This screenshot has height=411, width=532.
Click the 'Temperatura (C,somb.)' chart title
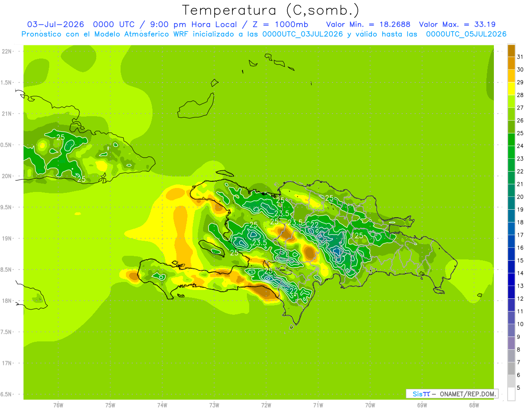point(270,10)
